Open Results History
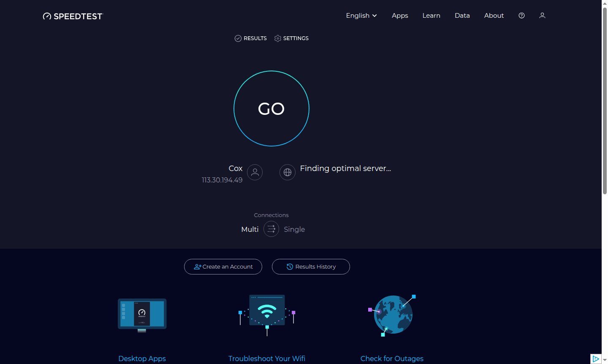 tap(311, 266)
